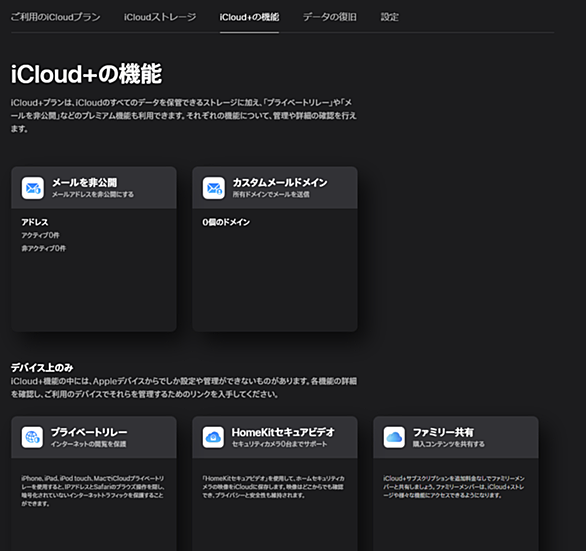
Task: Click the プライベートリレー globe icon
Action: point(32,437)
